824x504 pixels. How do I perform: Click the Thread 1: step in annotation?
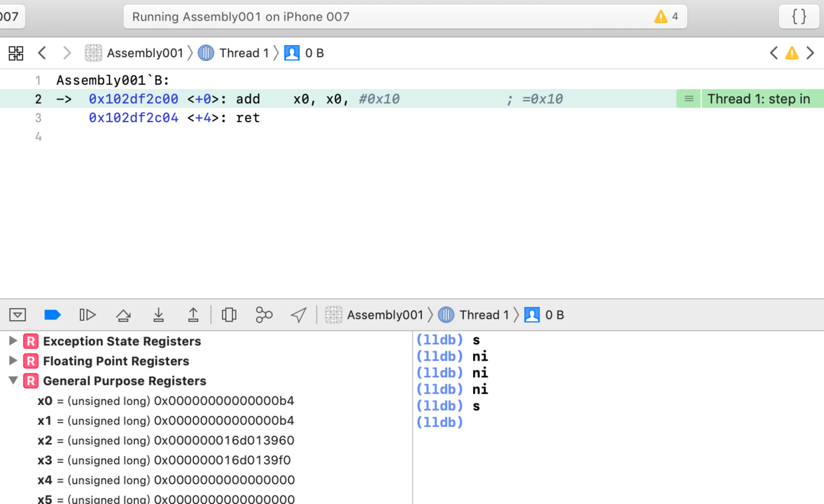pyautogui.click(x=758, y=99)
